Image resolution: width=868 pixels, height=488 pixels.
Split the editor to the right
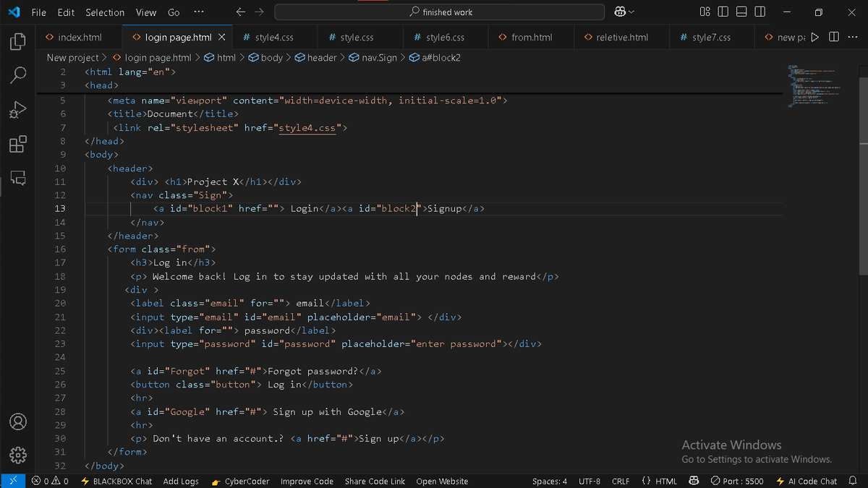click(834, 37)
